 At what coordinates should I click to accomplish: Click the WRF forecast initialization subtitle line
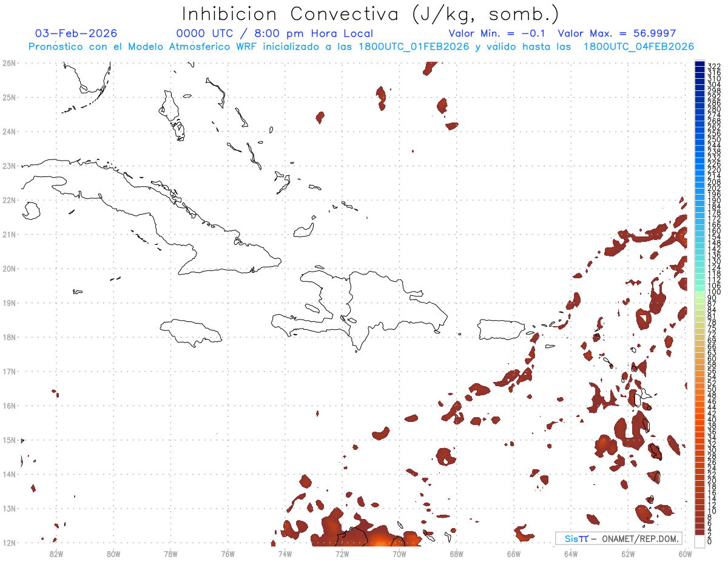(x=362, y=47)
